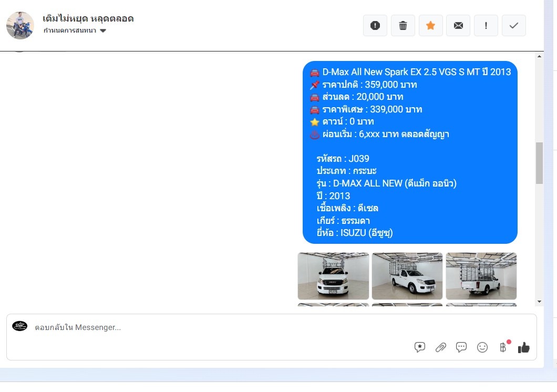Open rear-view white truck photo
Viewport: 557px width, 392px height.
(x=481, y=276)
